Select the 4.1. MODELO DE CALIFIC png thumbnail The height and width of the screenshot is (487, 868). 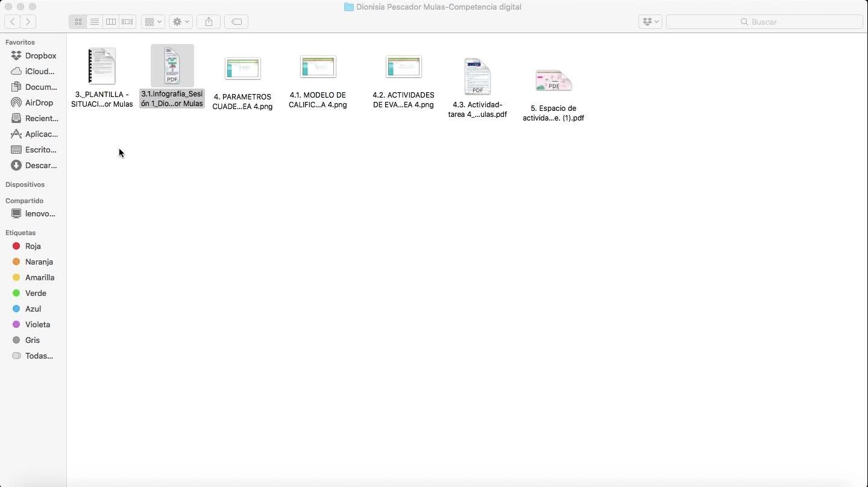318,67
